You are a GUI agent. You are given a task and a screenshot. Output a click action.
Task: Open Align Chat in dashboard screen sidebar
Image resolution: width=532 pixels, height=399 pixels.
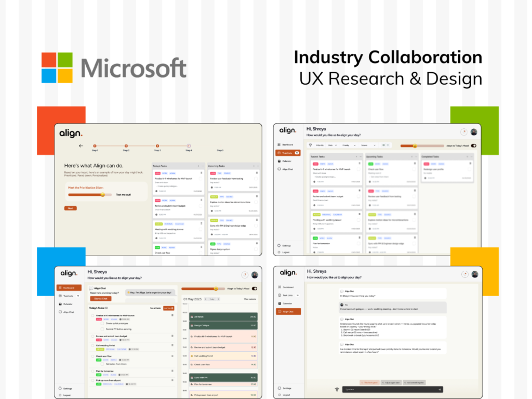click(x=66, y=312)
